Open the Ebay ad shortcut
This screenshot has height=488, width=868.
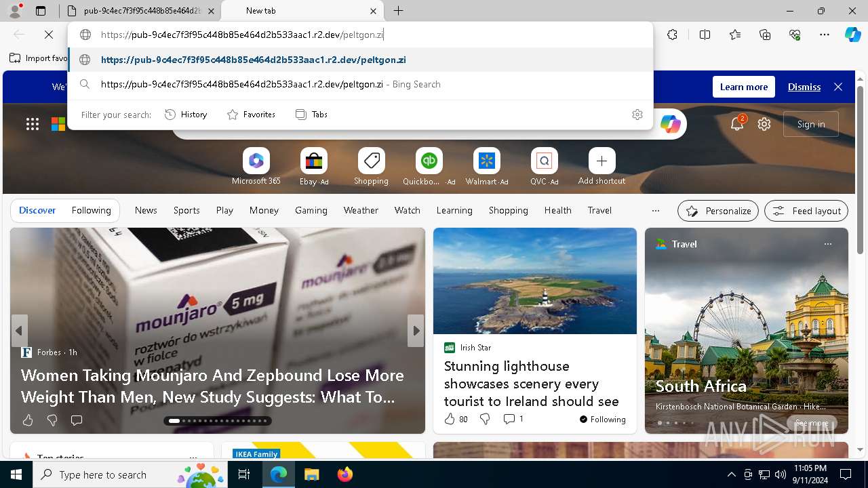314,167
